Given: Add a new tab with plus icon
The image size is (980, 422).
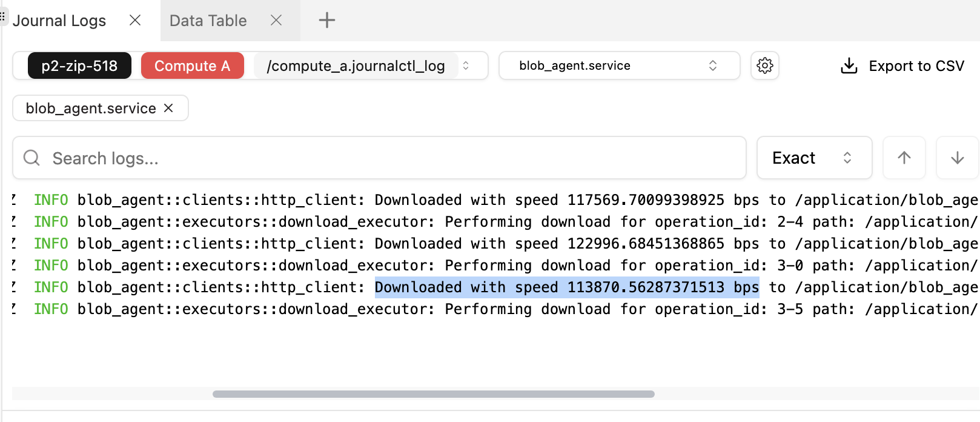Looking at the screenshot, I should pyautogui.click(x=327, y=21).
